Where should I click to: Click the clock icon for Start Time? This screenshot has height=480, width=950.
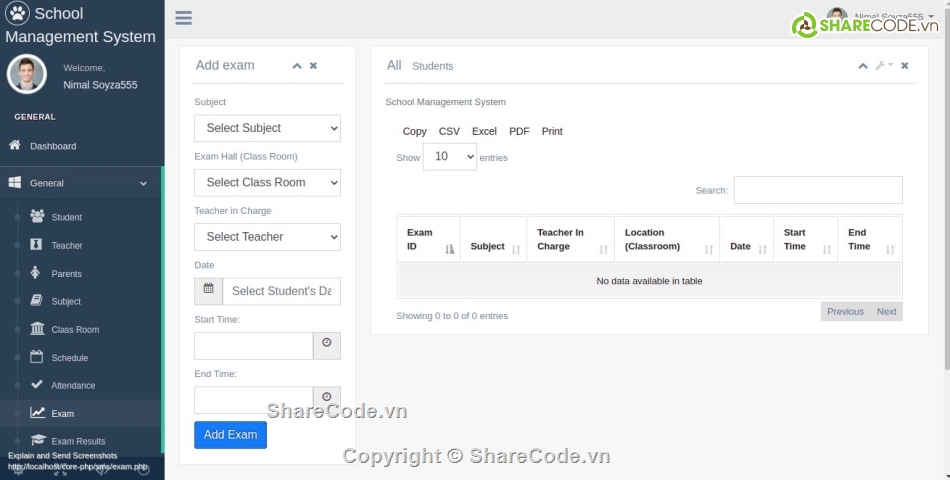point(327,346)
